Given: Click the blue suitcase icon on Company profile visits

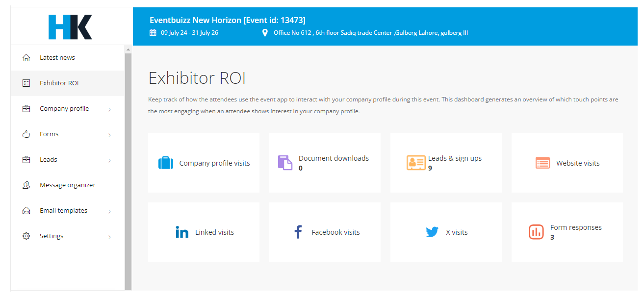Looking at the screenshot, I should 166,163.
